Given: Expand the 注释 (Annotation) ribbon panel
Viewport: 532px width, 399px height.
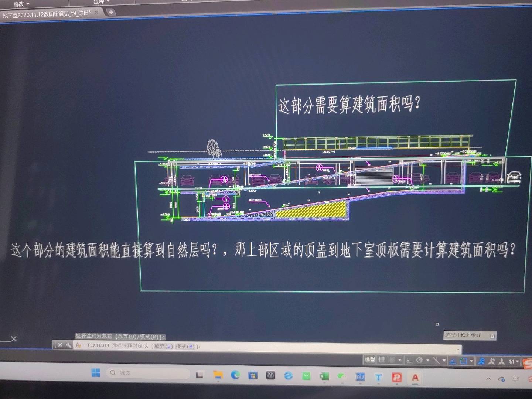Looking at the screenshot, I should click(x=102, y=2).
